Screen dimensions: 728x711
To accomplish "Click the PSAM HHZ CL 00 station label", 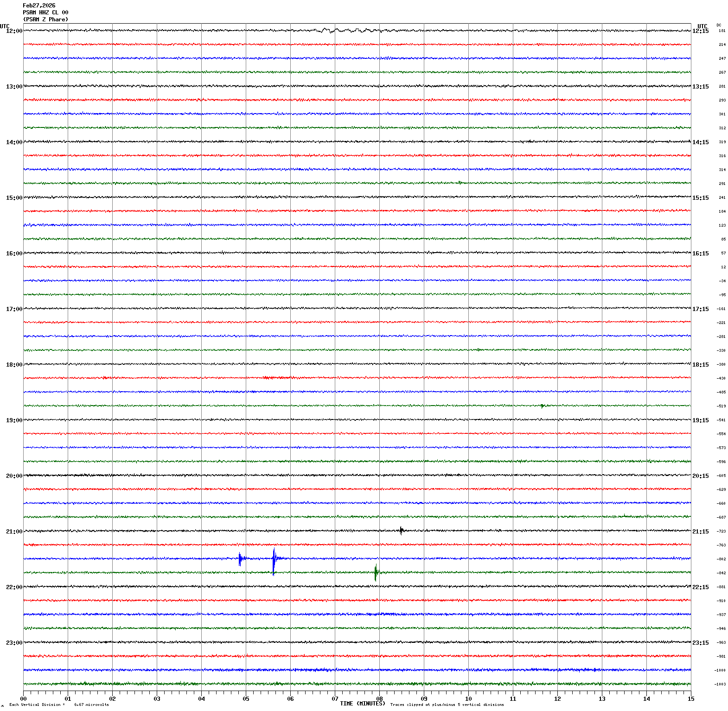I will click(45, 13).
